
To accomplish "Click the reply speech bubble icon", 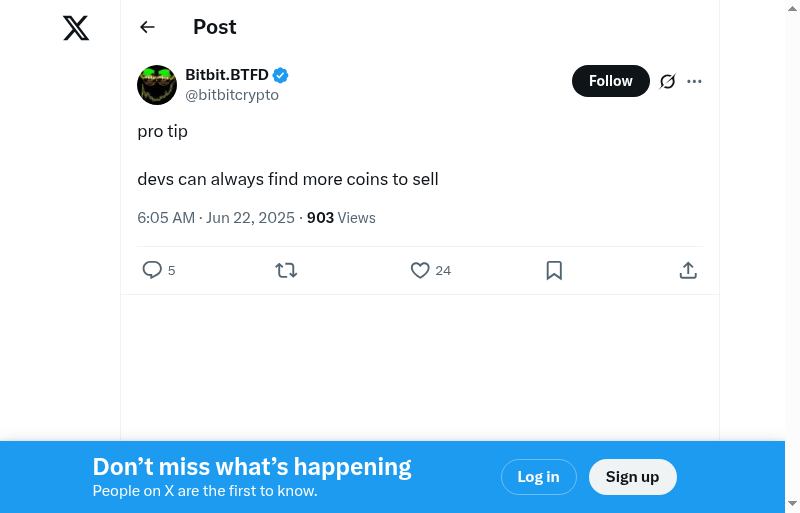I will (x=152, y=270).
